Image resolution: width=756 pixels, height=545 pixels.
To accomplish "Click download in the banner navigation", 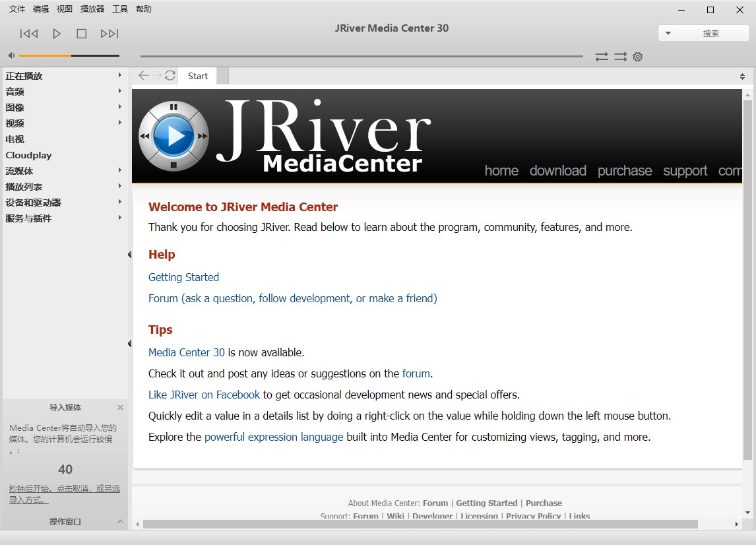I will click(558, 171).
